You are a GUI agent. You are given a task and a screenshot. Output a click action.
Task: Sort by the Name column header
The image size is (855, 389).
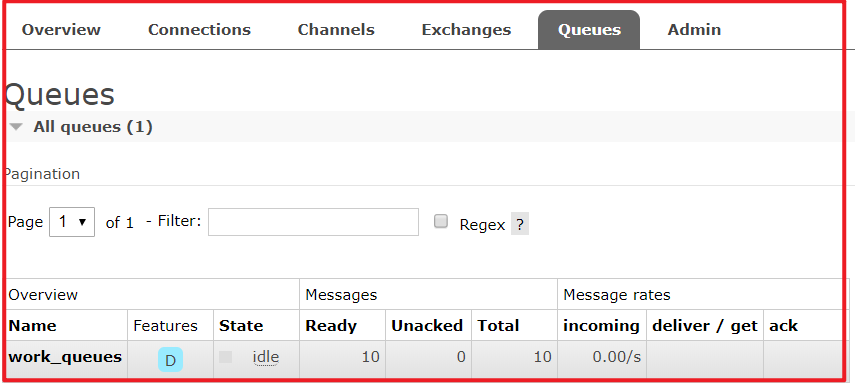tap(32, 326)
